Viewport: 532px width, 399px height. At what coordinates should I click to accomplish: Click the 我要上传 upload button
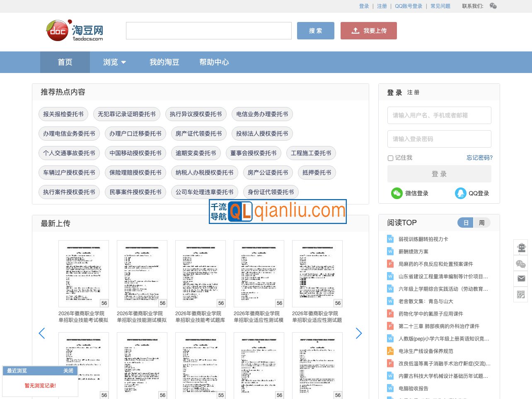coord(368,31)
